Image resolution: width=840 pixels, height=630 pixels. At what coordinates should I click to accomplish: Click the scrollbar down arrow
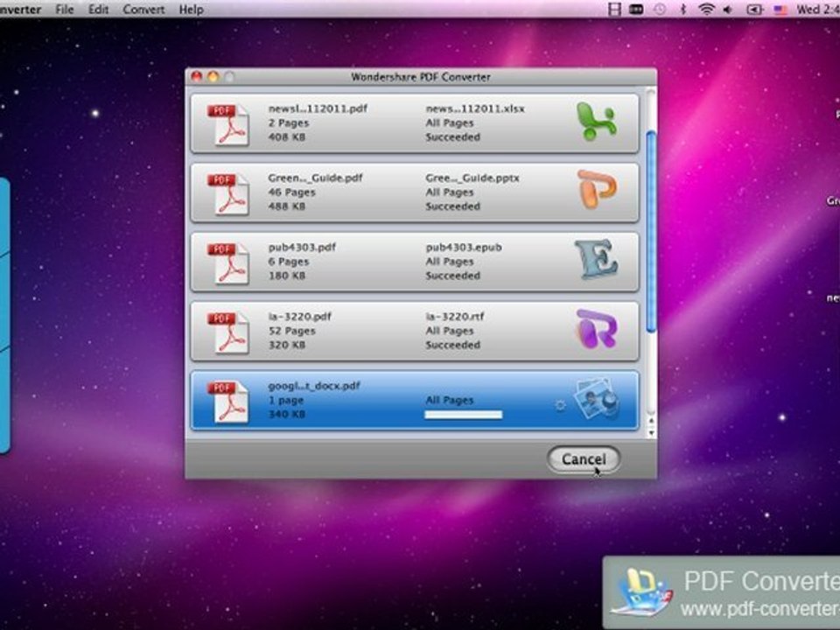click(651, 432)
